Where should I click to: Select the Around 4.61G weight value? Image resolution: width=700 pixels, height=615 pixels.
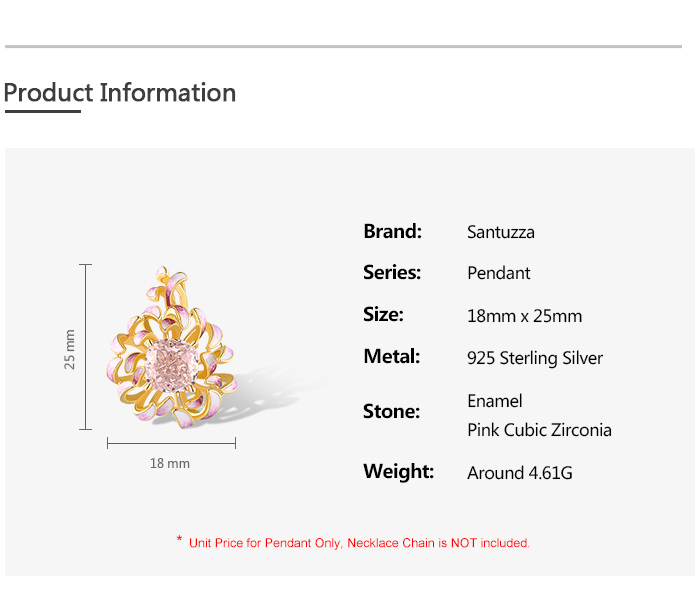tap(520, 473)
